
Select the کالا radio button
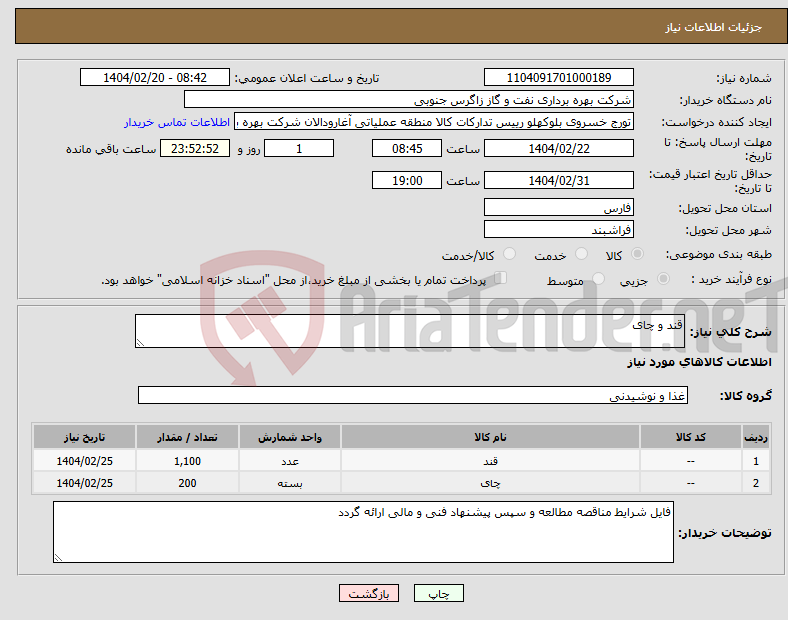637,254
